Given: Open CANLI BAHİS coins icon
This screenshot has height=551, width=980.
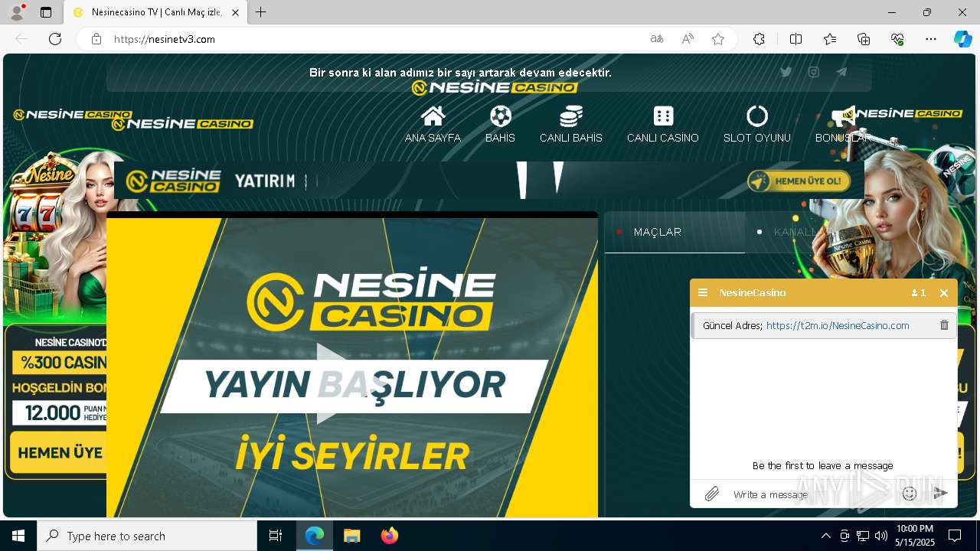Looking at the screenshot, I should tap(571, 116).
